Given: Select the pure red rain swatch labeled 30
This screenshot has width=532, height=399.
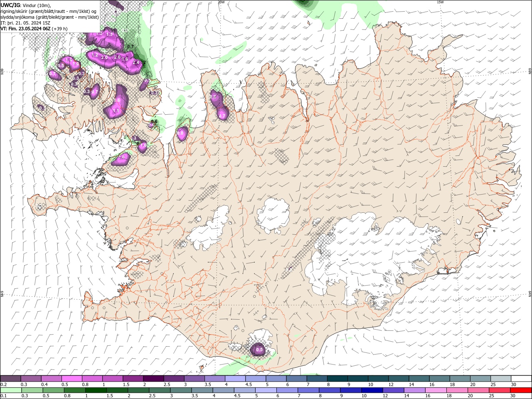Looking at the screenshot, I should 520,390.
